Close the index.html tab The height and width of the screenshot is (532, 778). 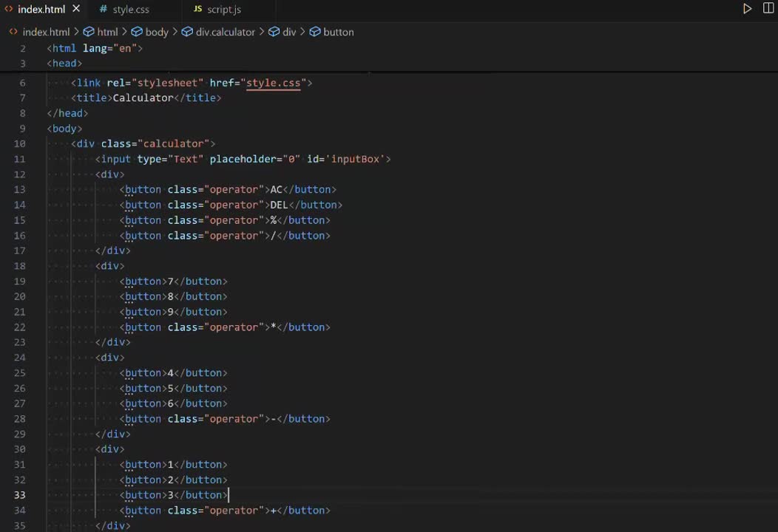point(76,9)
